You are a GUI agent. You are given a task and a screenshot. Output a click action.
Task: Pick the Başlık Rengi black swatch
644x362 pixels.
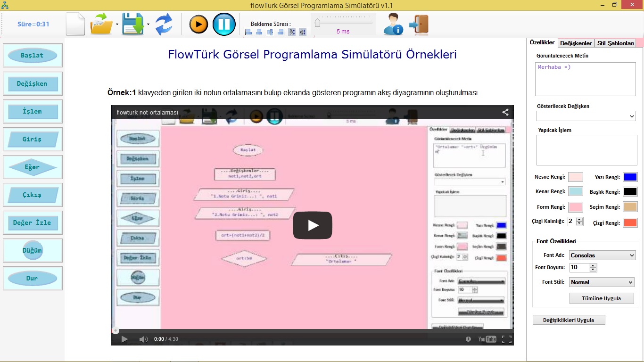coord(630,192)
